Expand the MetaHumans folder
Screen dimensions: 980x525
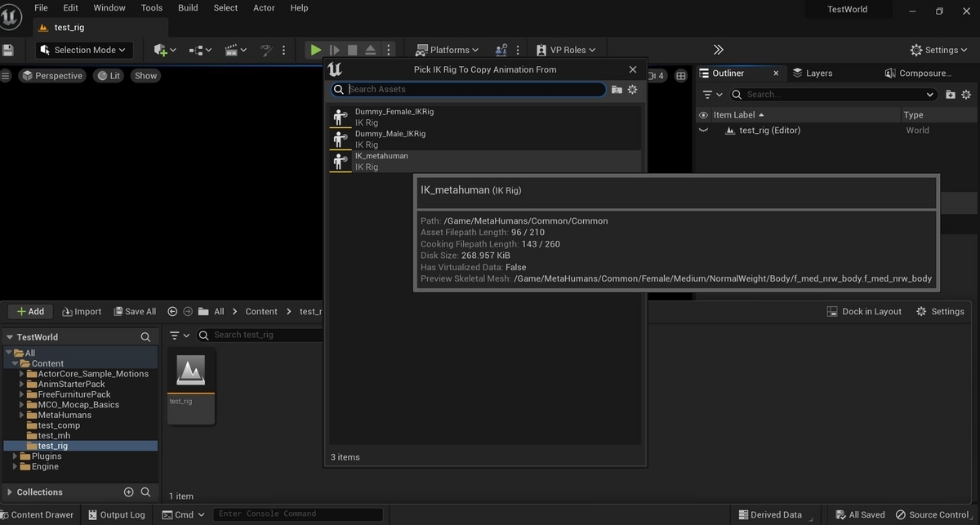coord(22,415)
